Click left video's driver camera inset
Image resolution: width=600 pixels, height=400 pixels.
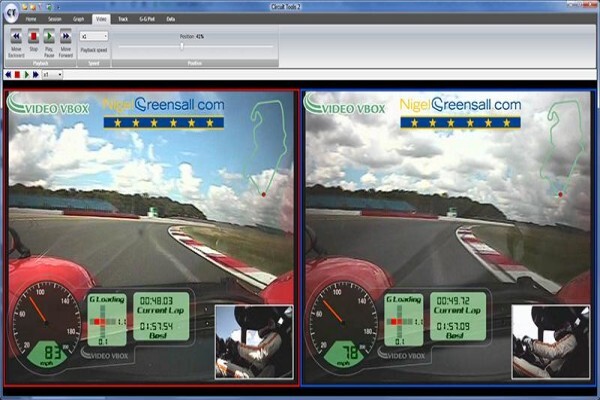tap(254, 342)
